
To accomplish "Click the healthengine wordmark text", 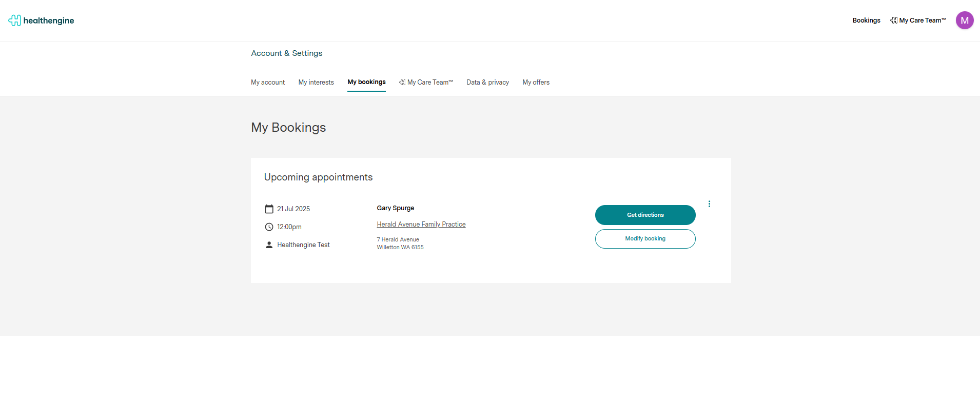I will [x=49, y=21].
